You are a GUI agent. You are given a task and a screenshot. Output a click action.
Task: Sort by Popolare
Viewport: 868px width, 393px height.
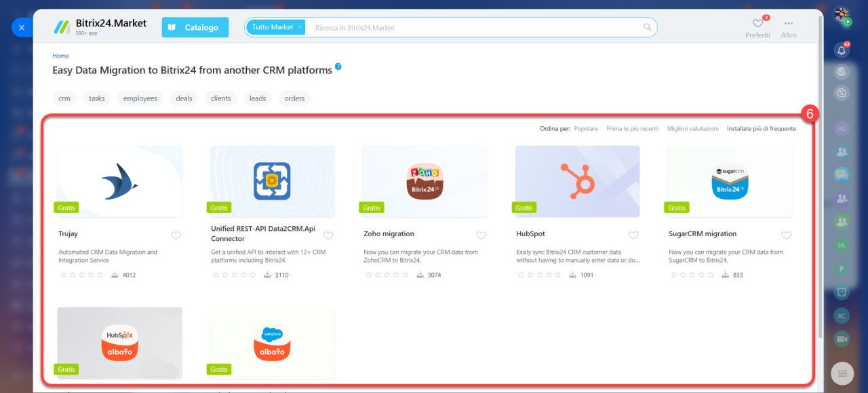(586, 128)
